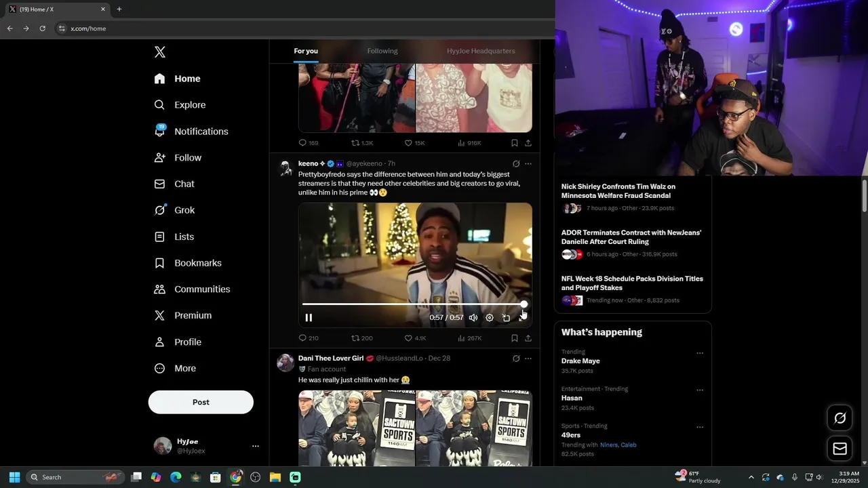Open more options on keeno's post

point(528,164)
